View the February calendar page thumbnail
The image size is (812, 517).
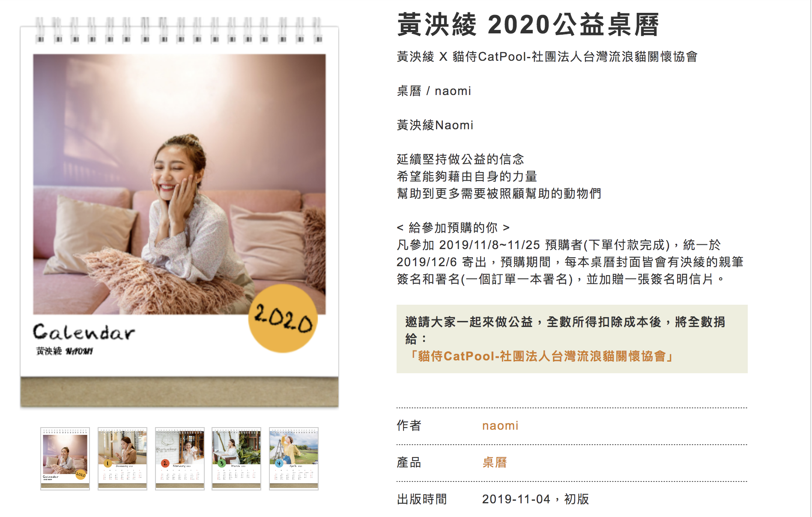click(x=180, y=458)
